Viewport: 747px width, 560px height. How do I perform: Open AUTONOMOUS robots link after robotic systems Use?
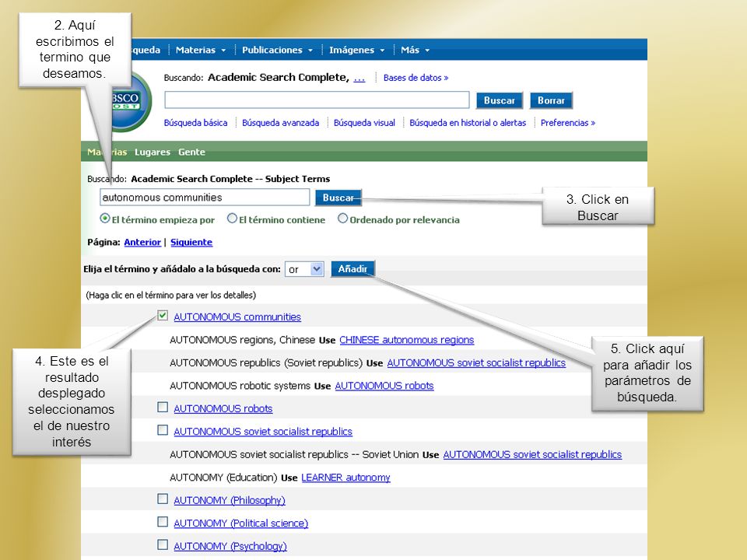pos(384,386)
